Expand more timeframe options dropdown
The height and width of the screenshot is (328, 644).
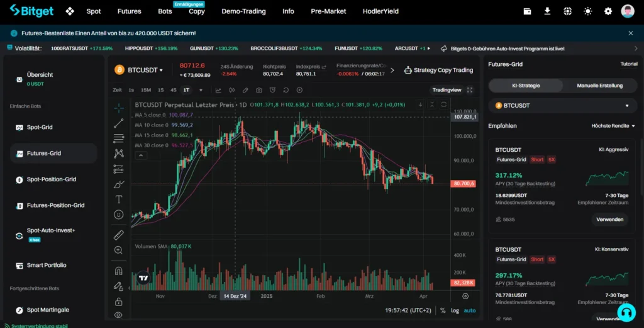(201, 90)
